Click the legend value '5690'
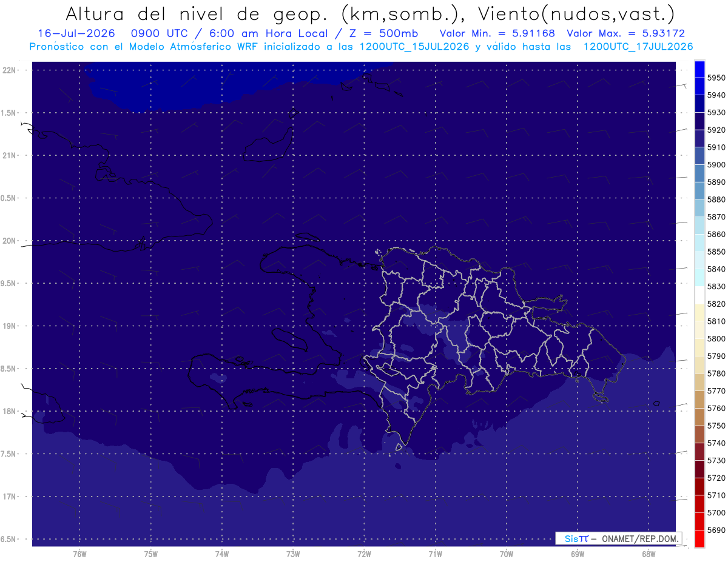The image size is (728, 562). [716, 530]
